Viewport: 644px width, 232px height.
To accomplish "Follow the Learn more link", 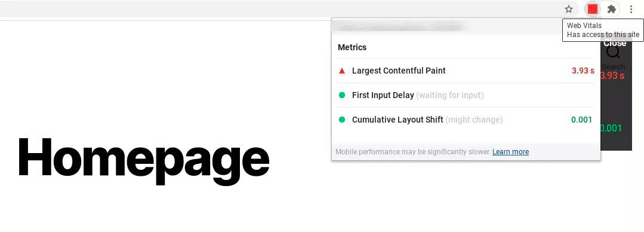I will [510, 152].
